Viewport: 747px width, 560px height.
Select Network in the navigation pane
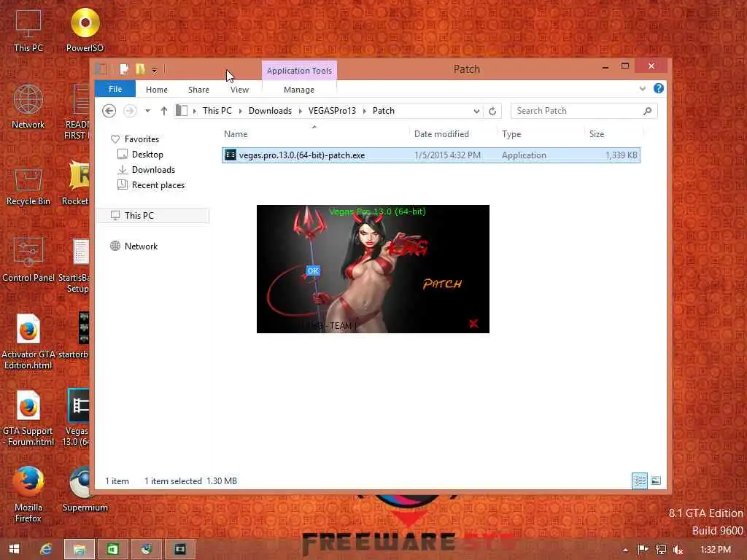click(x=141, y=246)
